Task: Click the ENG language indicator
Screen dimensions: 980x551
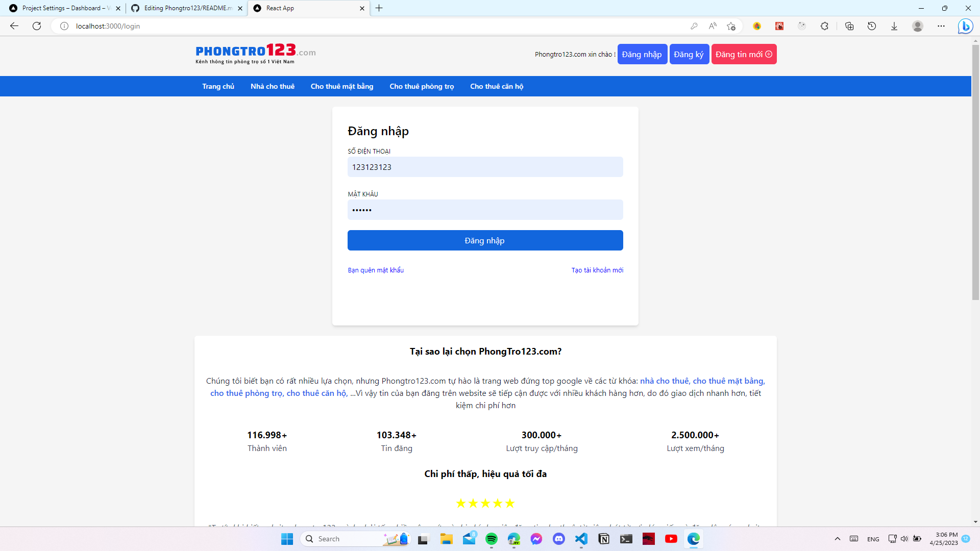Action: tap(873, 539)
